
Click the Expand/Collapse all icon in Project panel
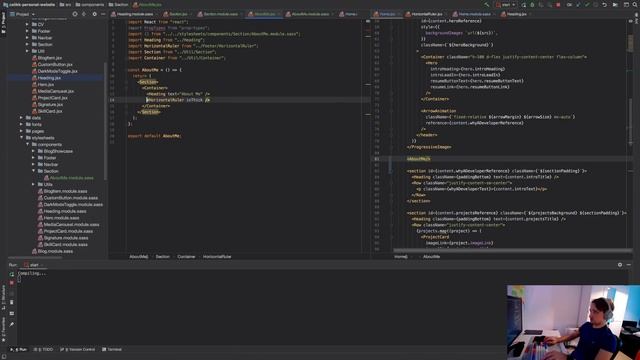pos(84,14)
